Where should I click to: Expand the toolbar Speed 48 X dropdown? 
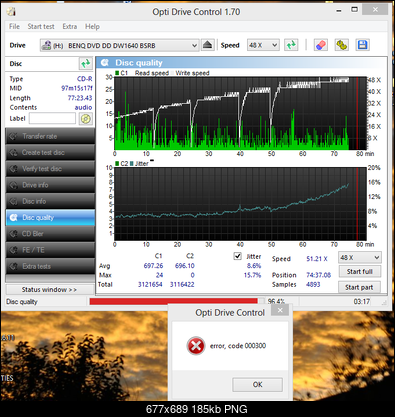[x=263, y=45]
